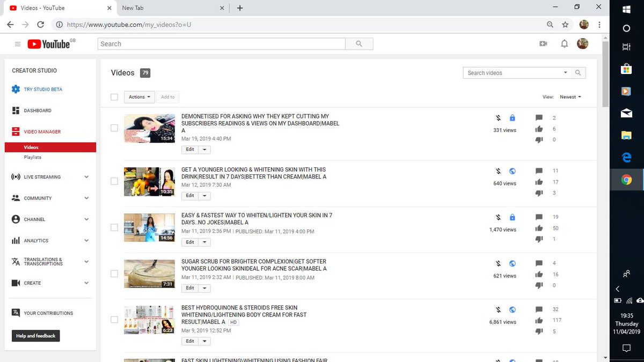The width and height of the screenshot is (644, 362).
Task: Open Edit dropdown arrow for YOUNGER LOOKING video
Action: point(204,196)
